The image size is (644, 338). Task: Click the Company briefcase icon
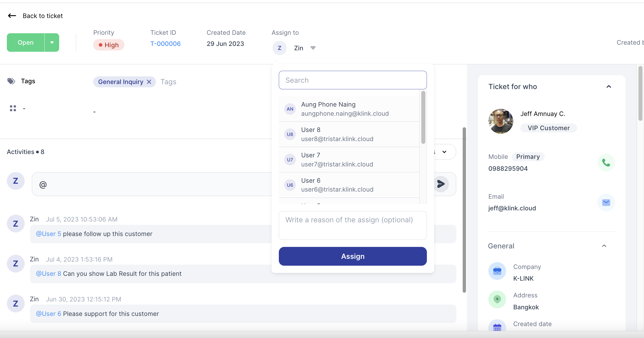pyautogui.click(x=497, y=271)
